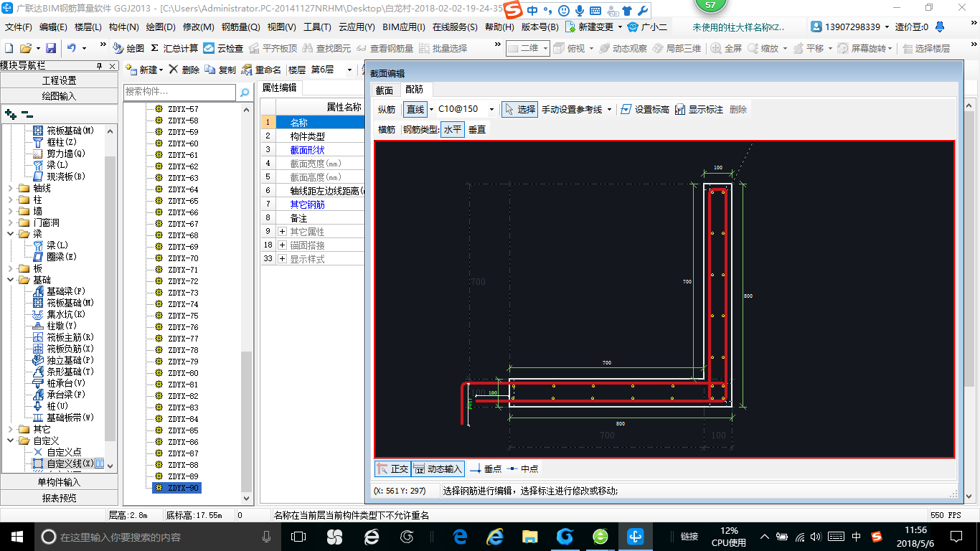Click the new document icon
The height and width of the screenshot is (551, 980).
coord(9,48)
